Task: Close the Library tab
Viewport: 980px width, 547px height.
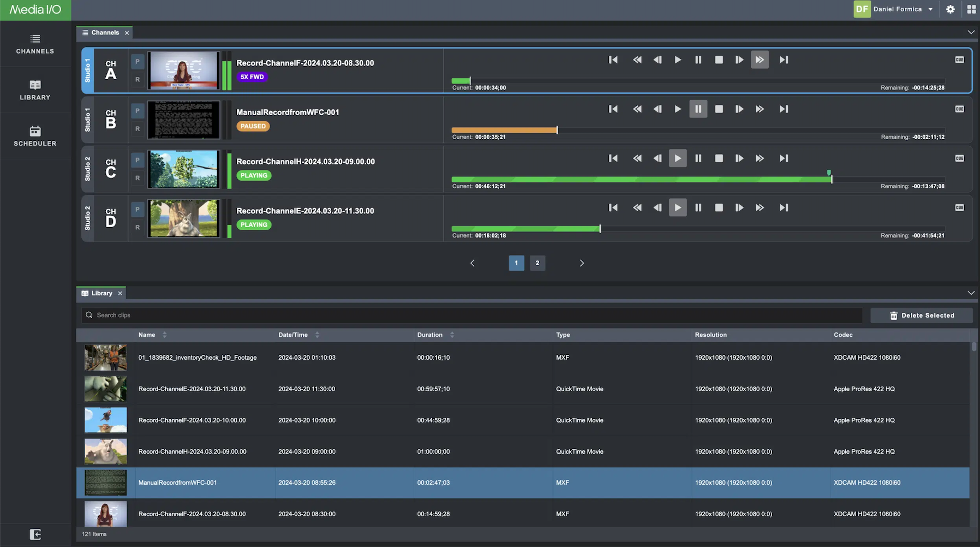Action: pyautogui.click(x=120, y=294)
